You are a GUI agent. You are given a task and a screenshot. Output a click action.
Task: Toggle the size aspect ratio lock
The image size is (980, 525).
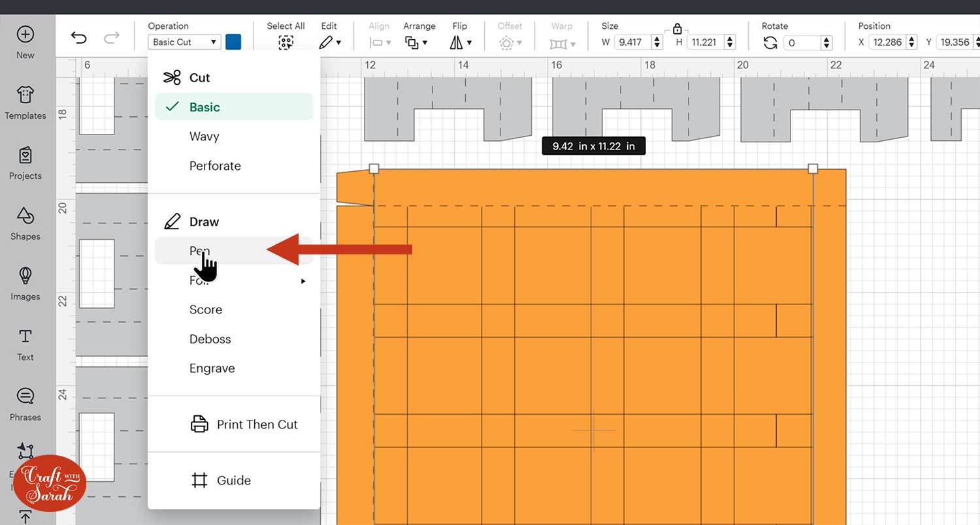pos(677,29)
